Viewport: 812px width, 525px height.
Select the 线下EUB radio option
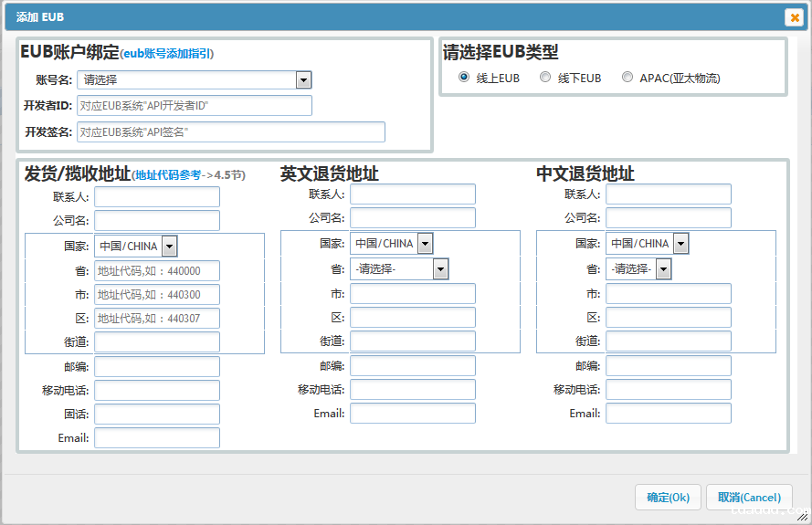coord(545,78)
